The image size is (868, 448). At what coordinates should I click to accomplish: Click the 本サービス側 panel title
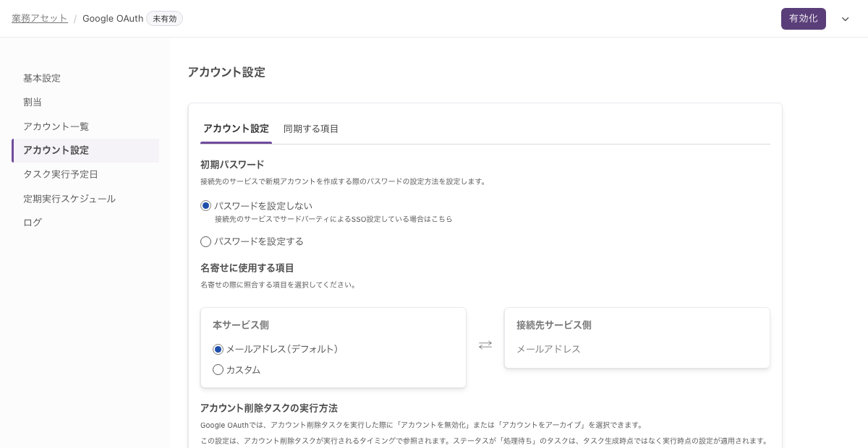click(x=241, y=325)
